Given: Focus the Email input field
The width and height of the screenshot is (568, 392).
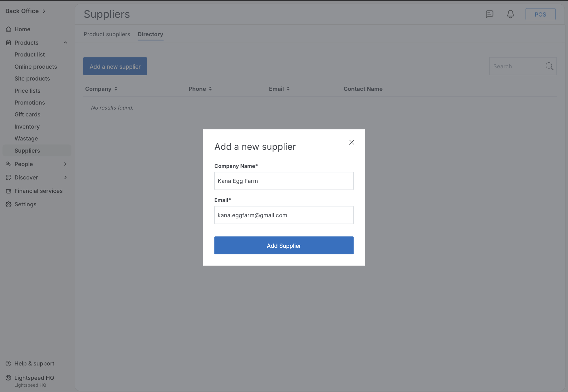Looking at the screenshot, I should (x=284, y=215).
